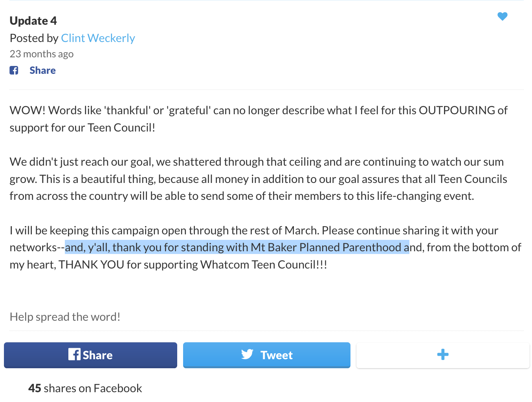The height and width of the screenshot is (402, 532).
Task: Click the Facebook logo in blue Share button
Action: click(74, 354)
